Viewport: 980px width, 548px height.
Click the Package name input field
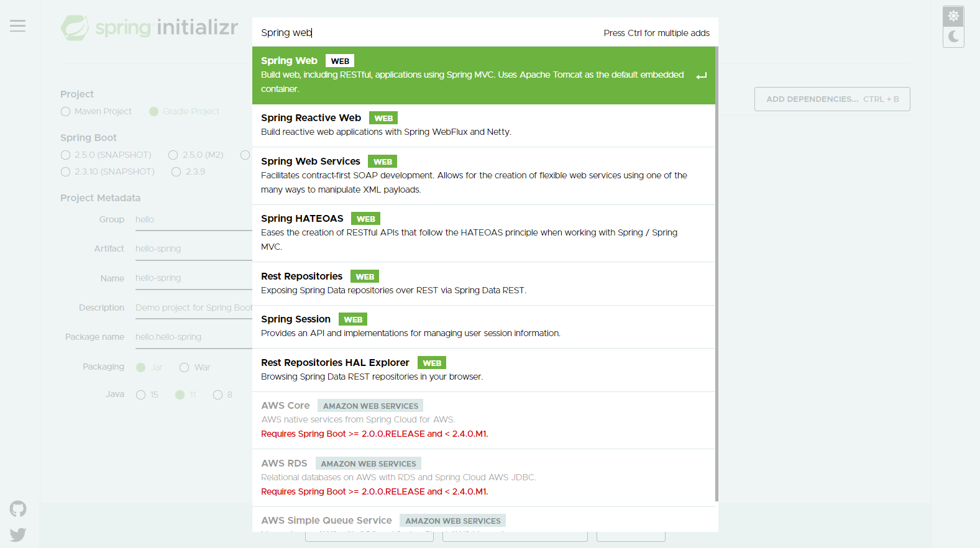tap(193, 337)
